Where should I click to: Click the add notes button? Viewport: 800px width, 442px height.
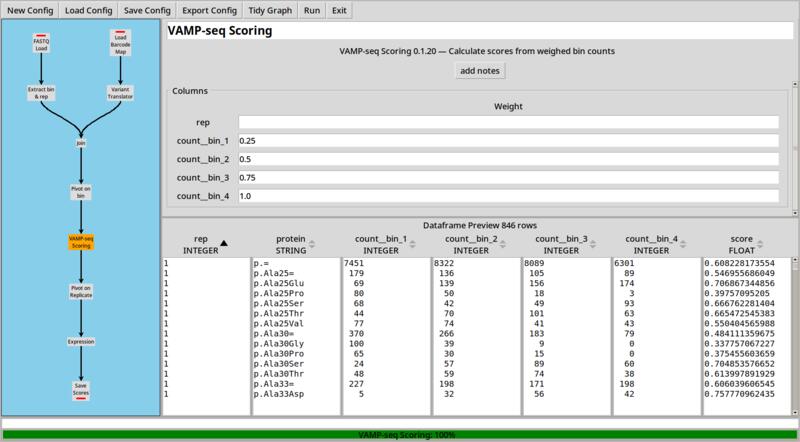coord(480,71)
